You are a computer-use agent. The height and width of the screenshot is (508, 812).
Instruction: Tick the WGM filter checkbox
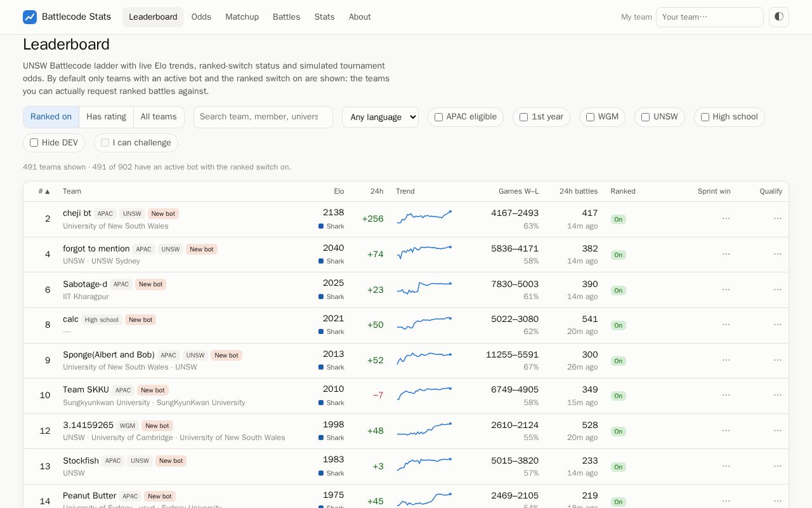click(590, 117)
